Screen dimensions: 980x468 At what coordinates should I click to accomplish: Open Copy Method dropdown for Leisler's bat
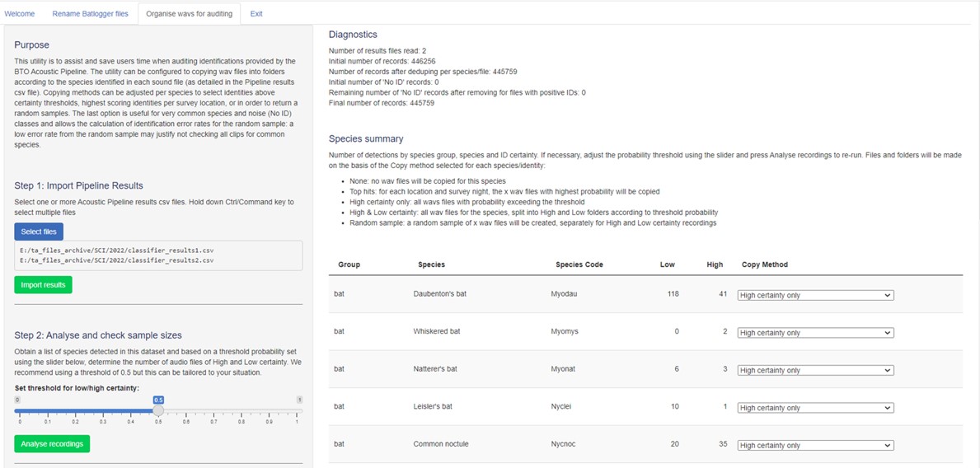[815, 408]
